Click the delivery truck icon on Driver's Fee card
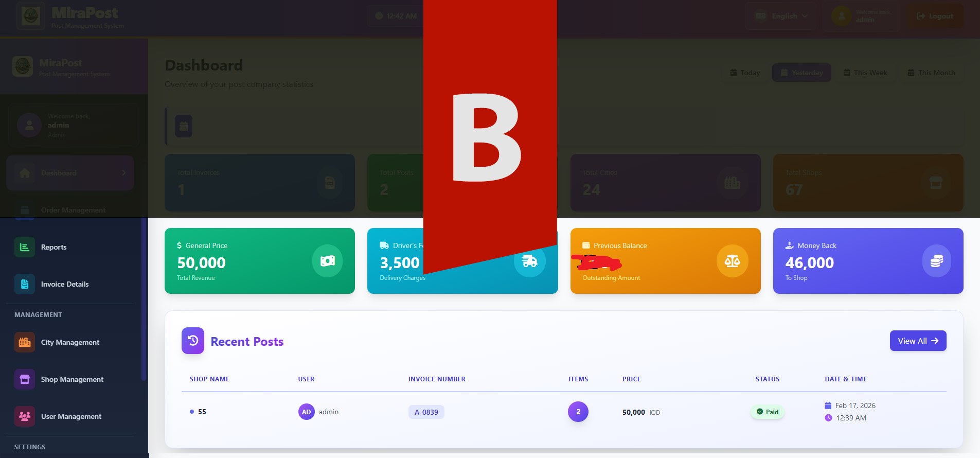The height and width of the screenshot is (458, 980). point(529,261)
